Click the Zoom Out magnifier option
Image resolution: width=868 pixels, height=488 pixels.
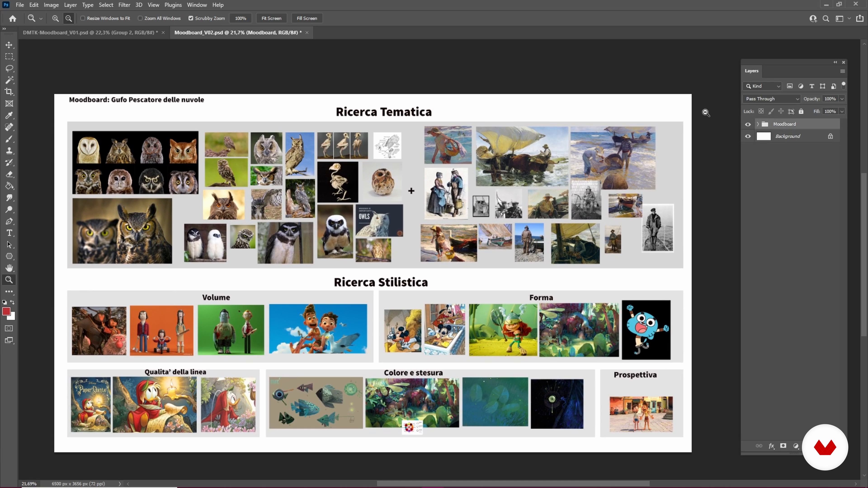coord(68,18)
